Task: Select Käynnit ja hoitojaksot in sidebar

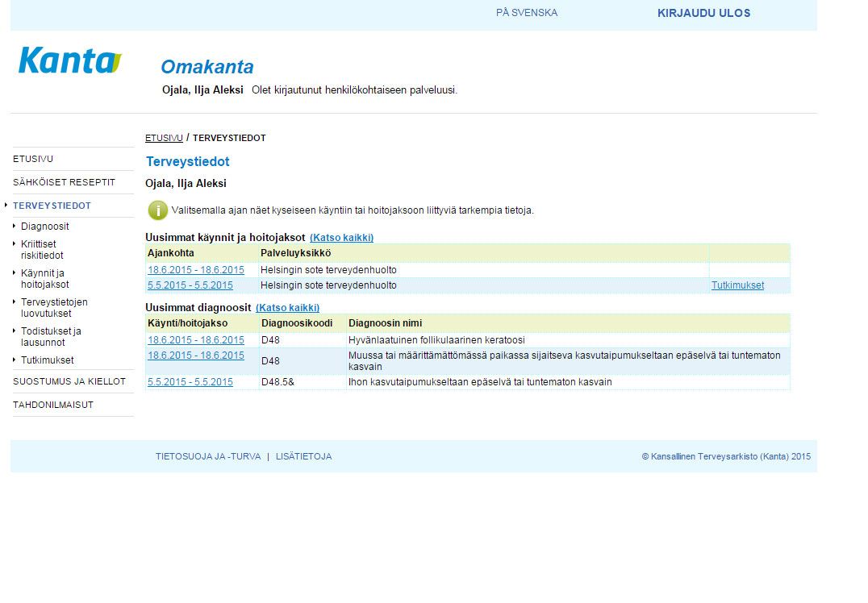Action: click(x=44, y=279)
